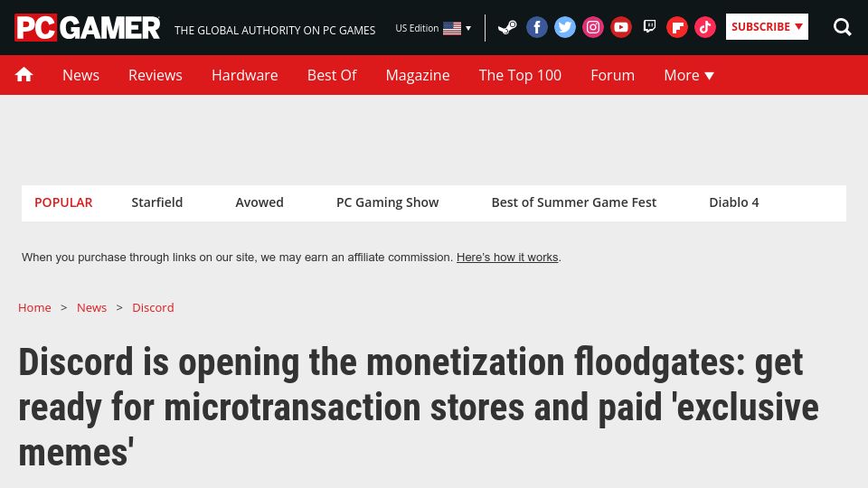Viewport: 868px width, 488px height.
Task: Select the Diablo 4 popular topic
Action: (733, 202)
